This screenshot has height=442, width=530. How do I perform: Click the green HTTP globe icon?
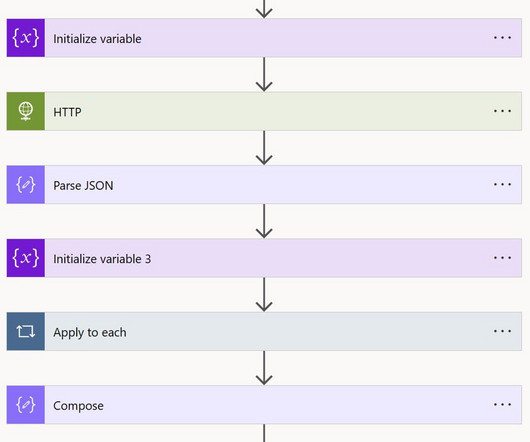coord(26,111)
